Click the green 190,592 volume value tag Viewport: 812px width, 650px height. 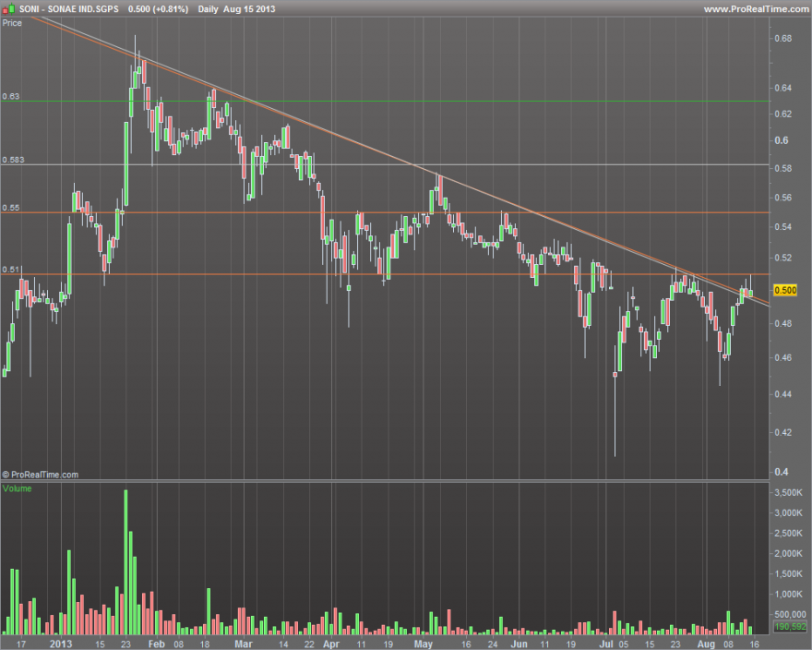[x=790, y=627]
